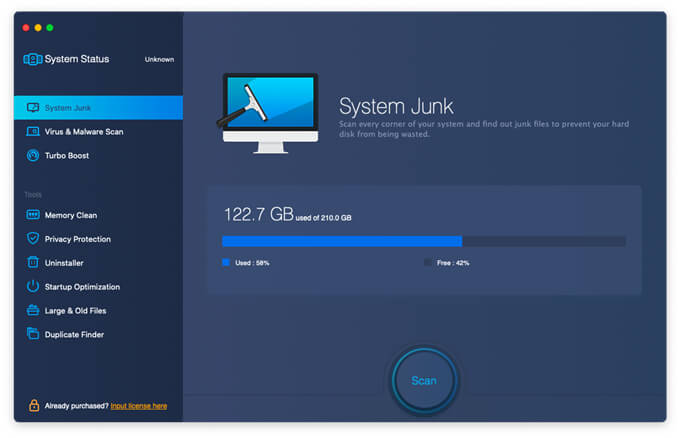The height and width of the screenshot is (438, 680).
Task: Click the red close window button
Action: (26, 28)
